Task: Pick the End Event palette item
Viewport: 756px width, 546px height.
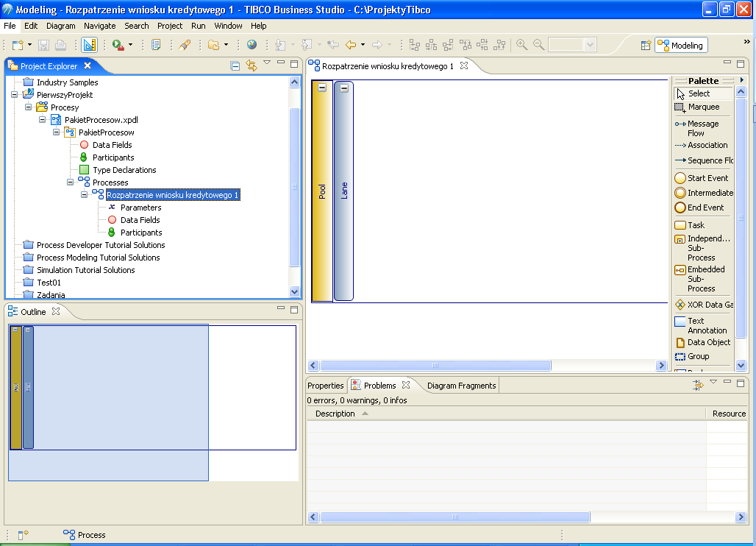Action: 703,208
